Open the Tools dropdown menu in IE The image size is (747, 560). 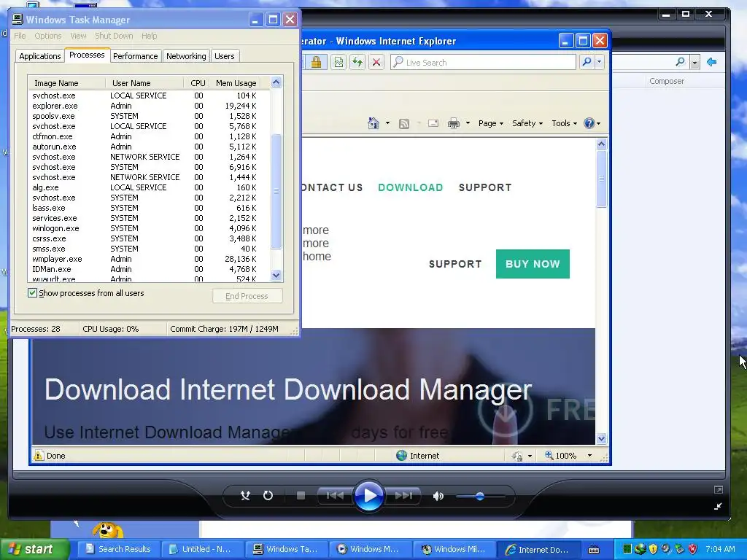pyautogui.click(x=564, y=123)
